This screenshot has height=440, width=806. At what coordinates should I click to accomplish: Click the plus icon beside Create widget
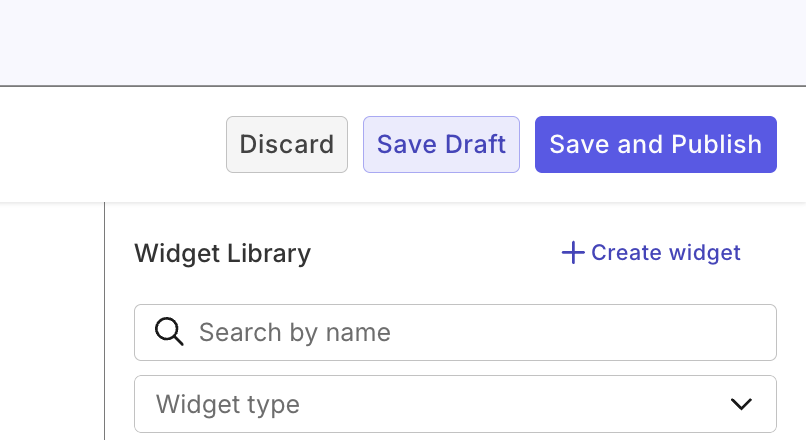pyautogui.click(x=572, y=253)
